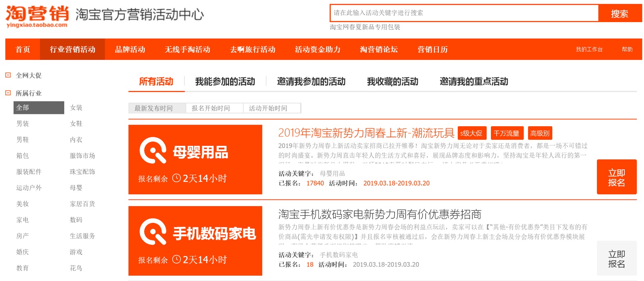Click the S级大促 tag
The image size is (644, 281).
tap(472, 133)
